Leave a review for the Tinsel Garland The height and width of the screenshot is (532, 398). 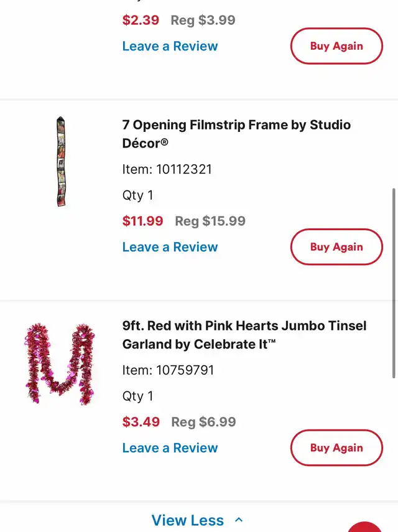click(170, 448)
